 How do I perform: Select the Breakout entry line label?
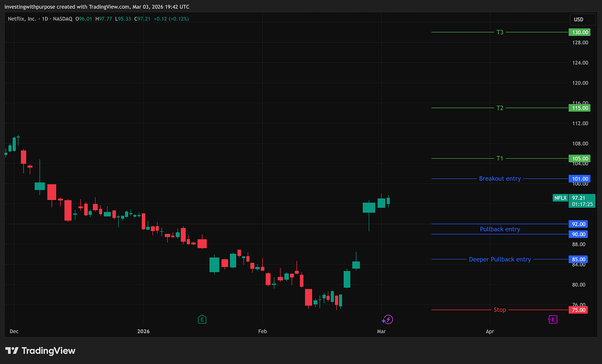500,178
